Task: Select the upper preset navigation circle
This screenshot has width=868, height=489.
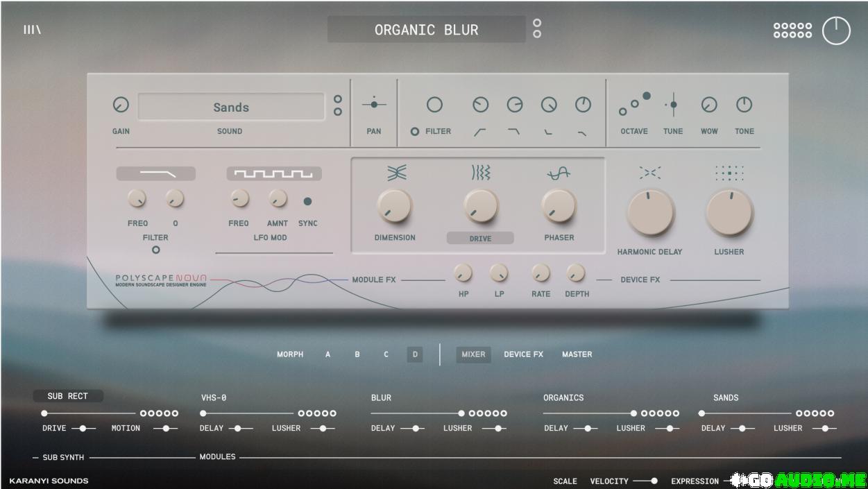Action: [x=536, y=24]
